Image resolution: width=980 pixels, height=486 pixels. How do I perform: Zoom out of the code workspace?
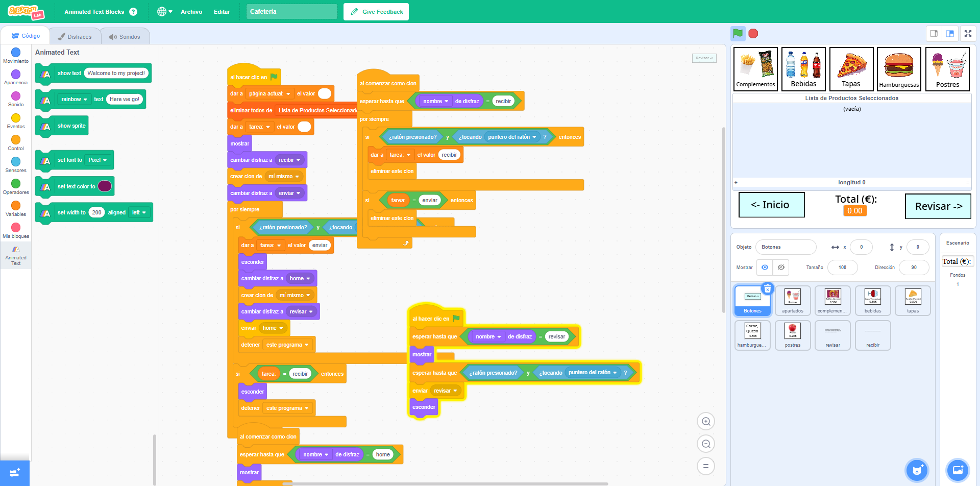[x=706, y=444]
